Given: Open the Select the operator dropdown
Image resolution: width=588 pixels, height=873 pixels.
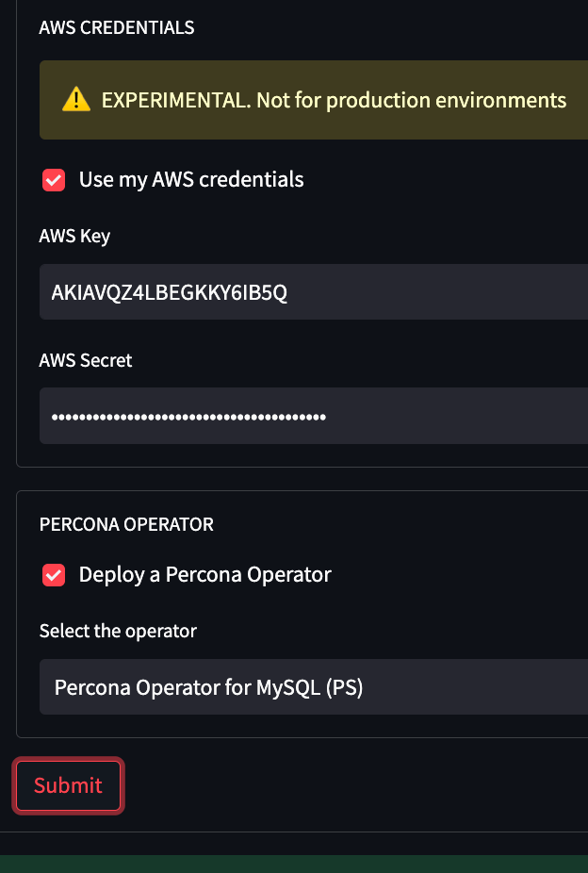Looking at the screenshot, I should coord(311,686).
